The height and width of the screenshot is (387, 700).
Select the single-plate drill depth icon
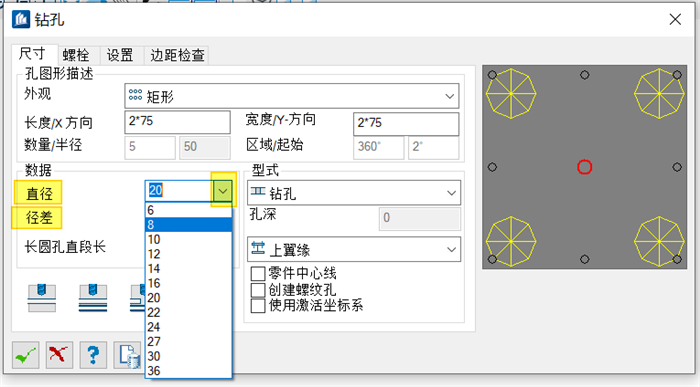click(42, 298)
